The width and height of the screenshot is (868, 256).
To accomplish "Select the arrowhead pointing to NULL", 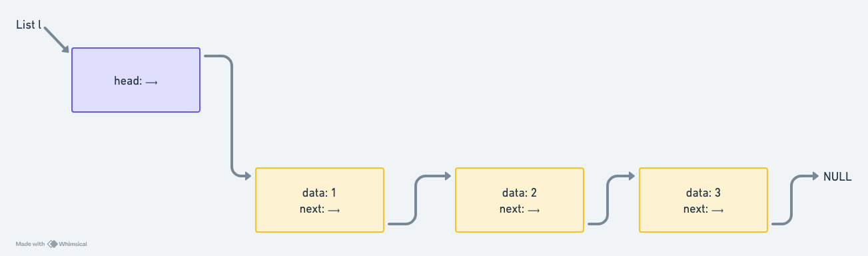I will [x=814, y=176].
